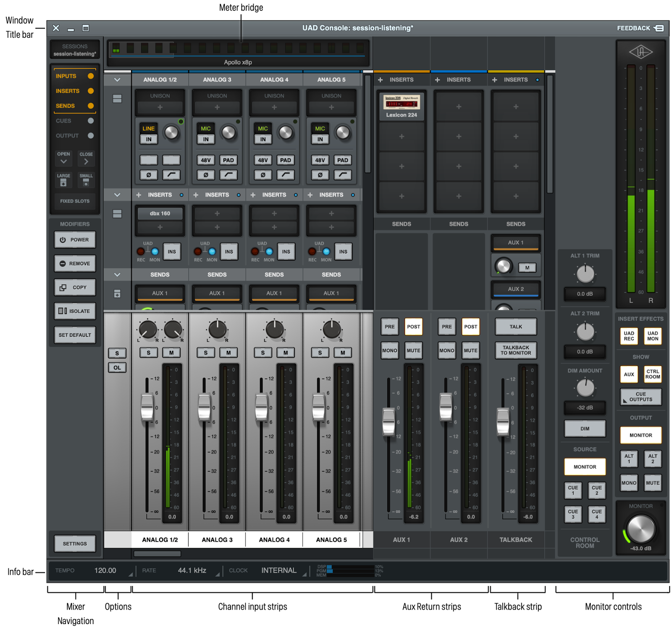The image size is (672, 630).
Task: Collapse the SENDS section with its chevron
Action: point(117,274)
